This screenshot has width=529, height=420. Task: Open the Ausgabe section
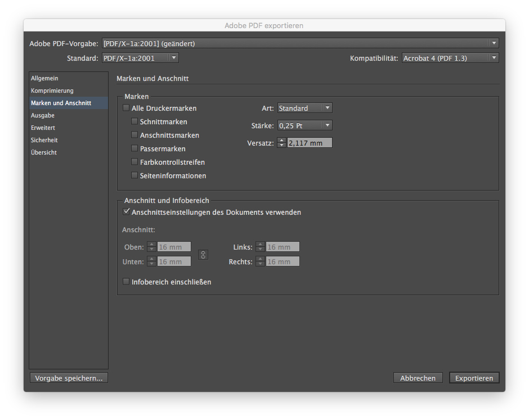(x=69, y=115)
